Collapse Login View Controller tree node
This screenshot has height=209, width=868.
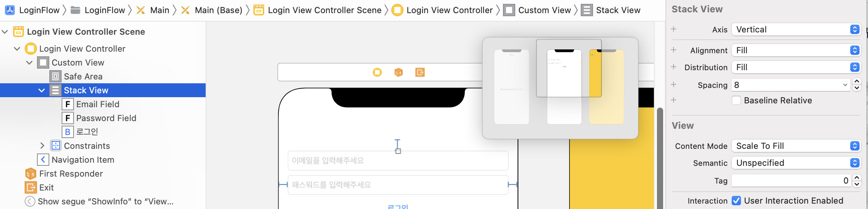pos(17,49)
